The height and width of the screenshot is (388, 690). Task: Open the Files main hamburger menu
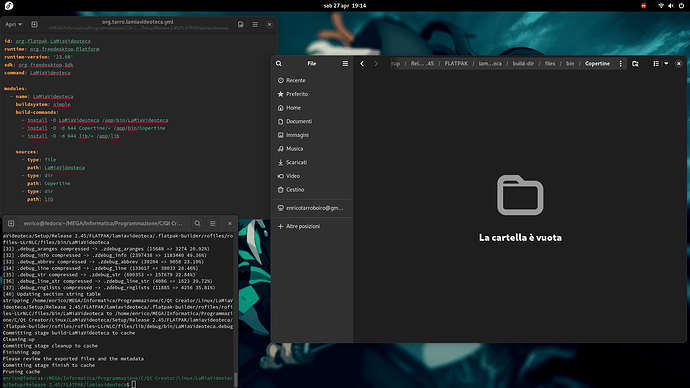pyautogui.click(x=345, y=63)
